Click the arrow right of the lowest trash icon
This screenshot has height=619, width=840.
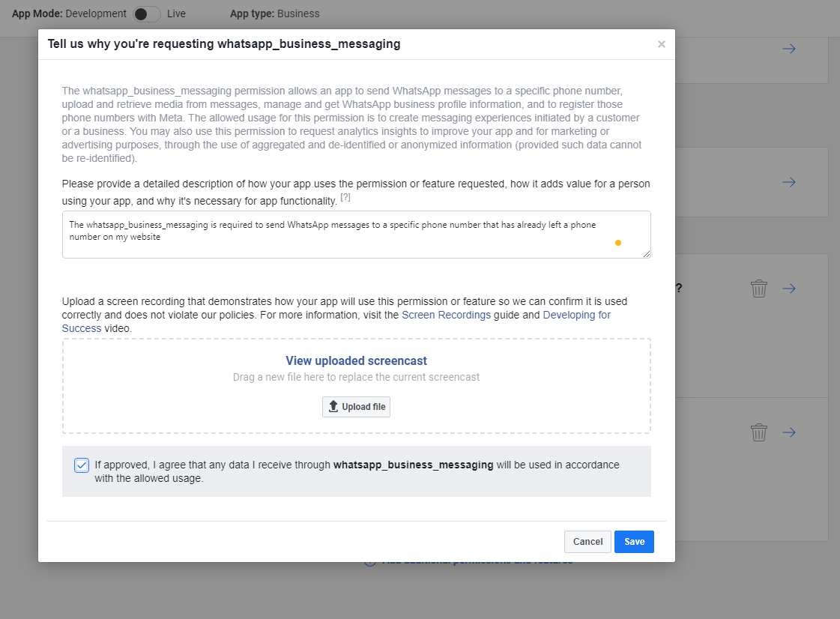(788, 432)
